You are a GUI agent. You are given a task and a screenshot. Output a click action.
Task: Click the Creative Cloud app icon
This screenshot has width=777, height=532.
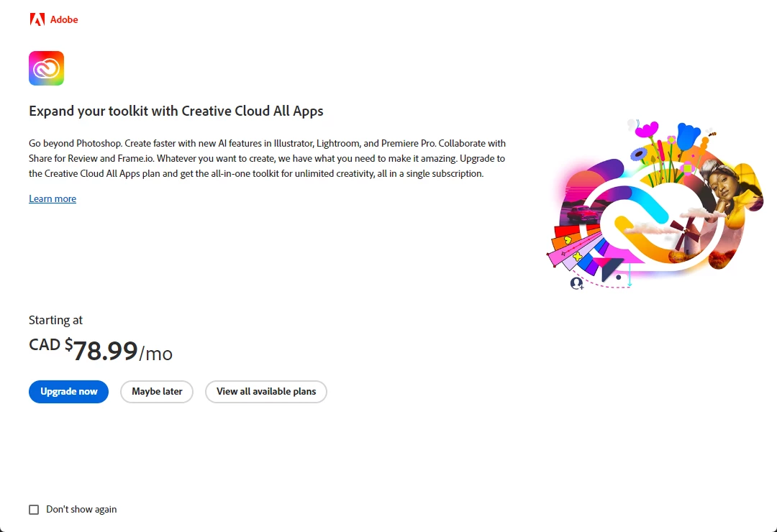point(46,68)
